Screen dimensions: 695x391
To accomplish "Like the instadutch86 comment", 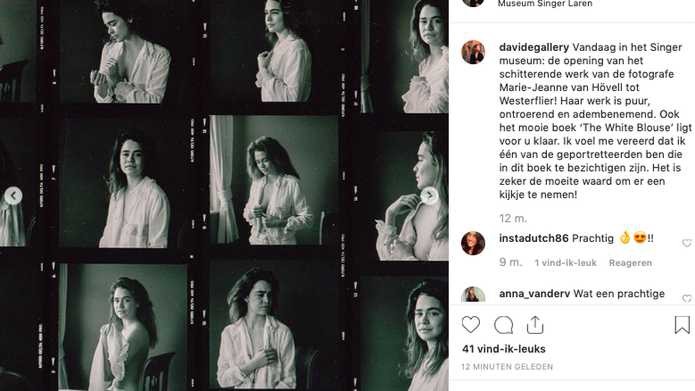I will pos(687,243).
